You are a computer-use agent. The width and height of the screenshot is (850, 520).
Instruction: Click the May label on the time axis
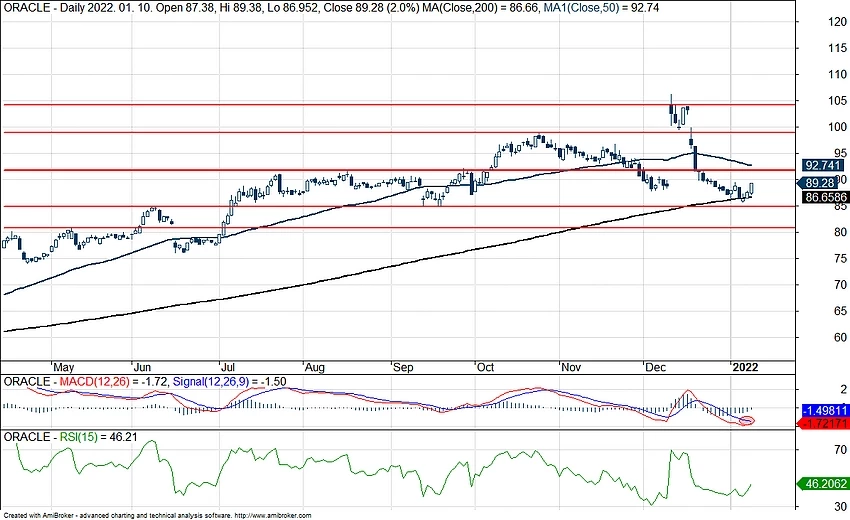[64, 367]
